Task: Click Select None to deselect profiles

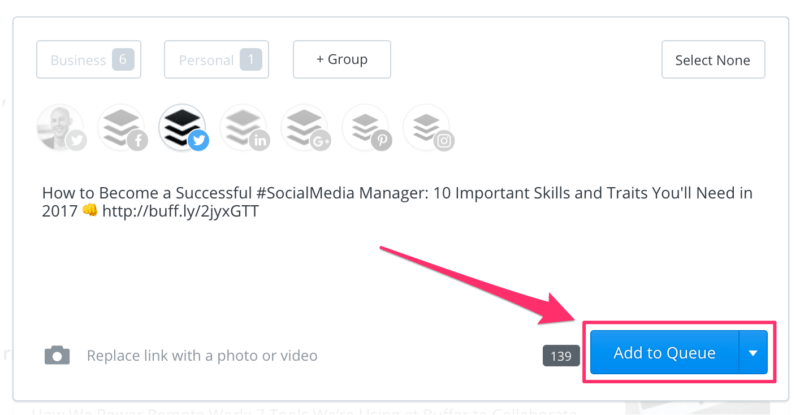Action: point(712,60)
